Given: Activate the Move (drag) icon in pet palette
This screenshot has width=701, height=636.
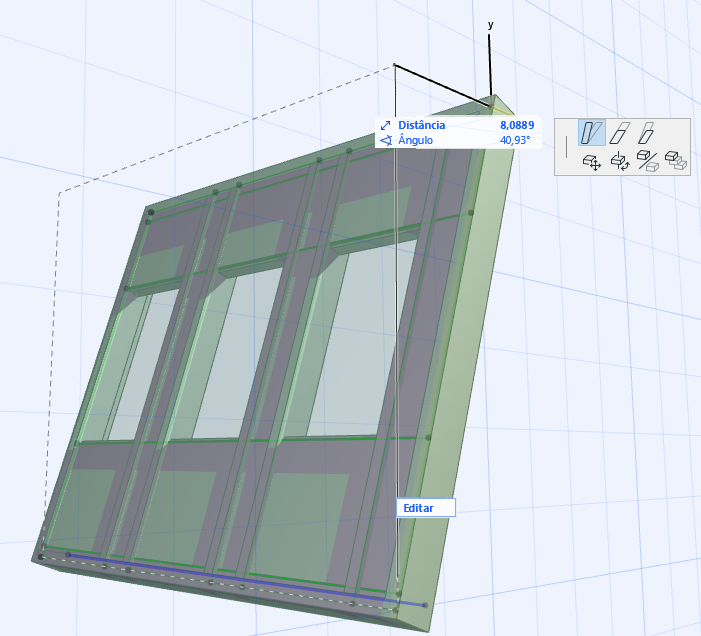Looking at the screenshot, I should click(x=592, y=161).
